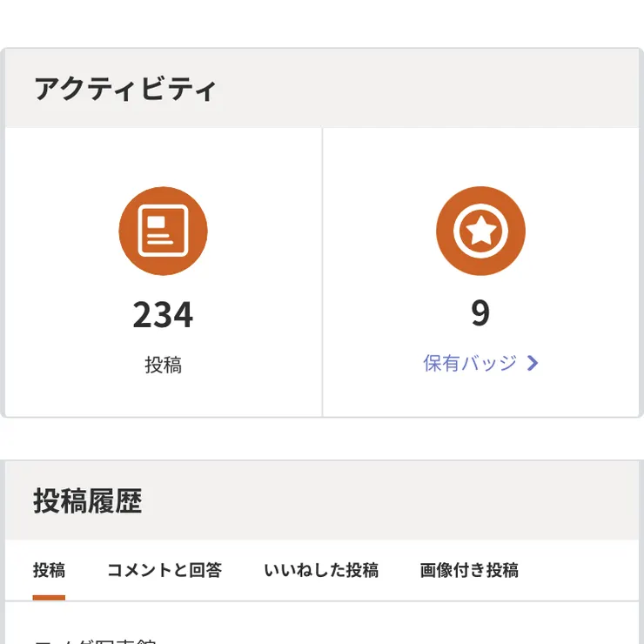
Task: Click the 投稿 label under 234
Action: (163, 365)
